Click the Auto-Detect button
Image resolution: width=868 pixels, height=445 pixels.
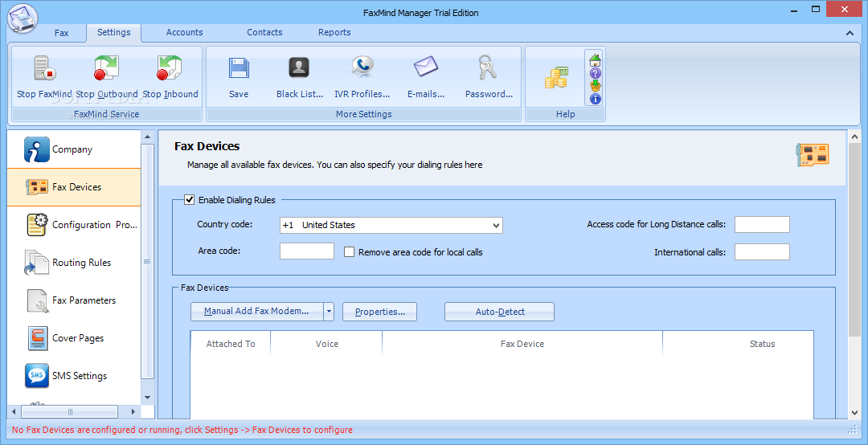[499, 312]
